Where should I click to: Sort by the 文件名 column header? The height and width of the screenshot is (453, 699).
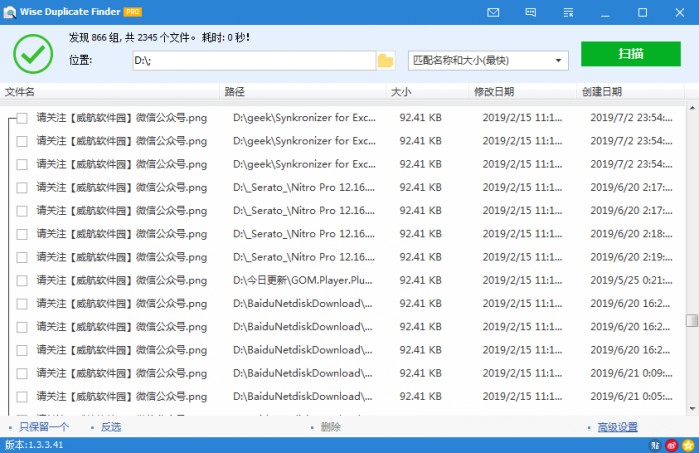110,92
